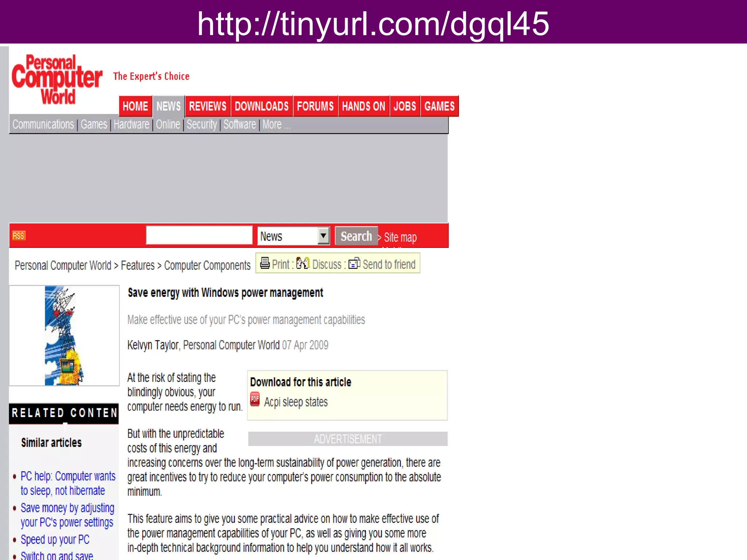Open the FORUMS tab
This screenshot has height=560, width=747.
(x=315, y=106)
